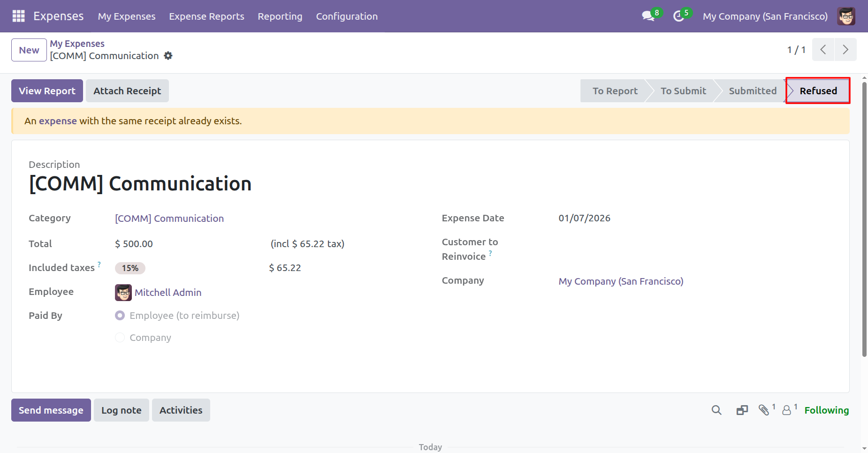Click the chatter search magnifier icon
Viewport: 868px width, 453px height.
[716, 410]
